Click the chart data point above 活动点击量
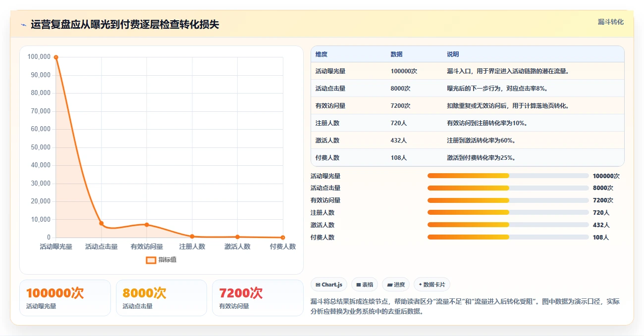Viewport: 644px width, 336px height. point(101,223)
